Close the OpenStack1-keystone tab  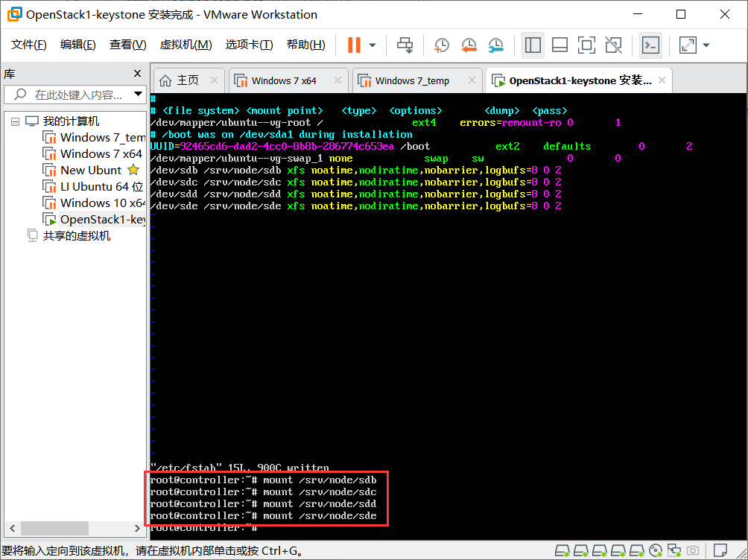[x=662, y=80]
